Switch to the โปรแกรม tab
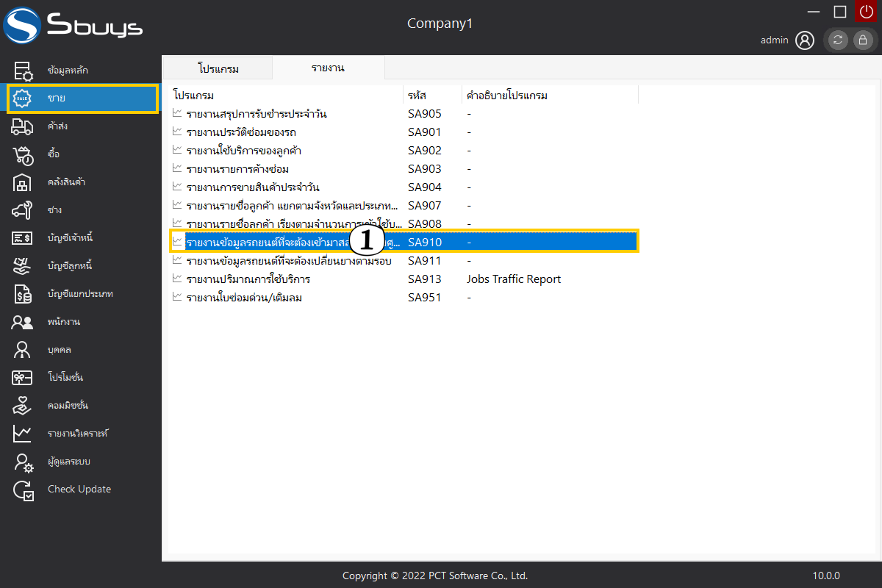 218,68
